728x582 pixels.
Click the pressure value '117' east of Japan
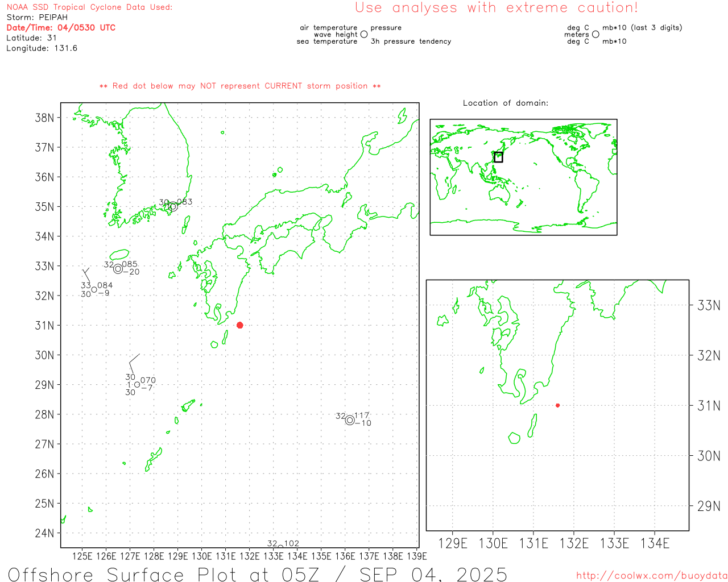[x=362, y=415]
